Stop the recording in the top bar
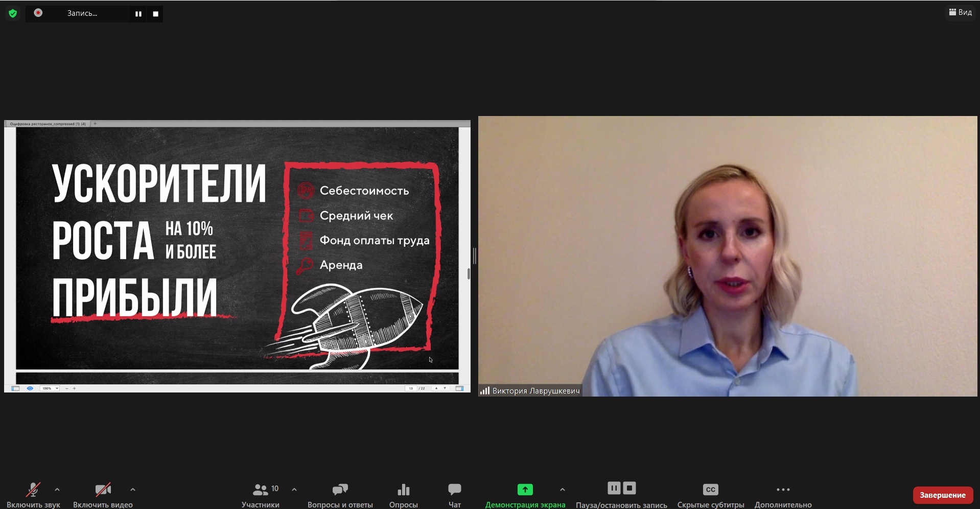The width and height of the screenshot is (980, 509). (155, 14)
